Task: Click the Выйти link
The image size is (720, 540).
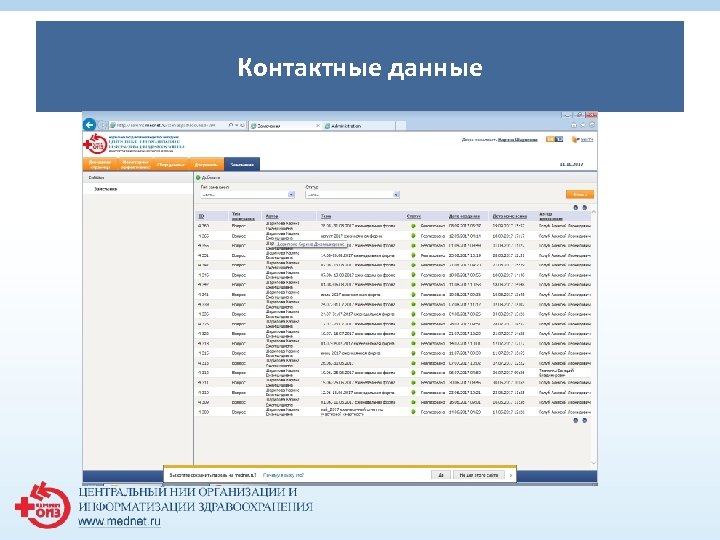Action: coord(586,140)
